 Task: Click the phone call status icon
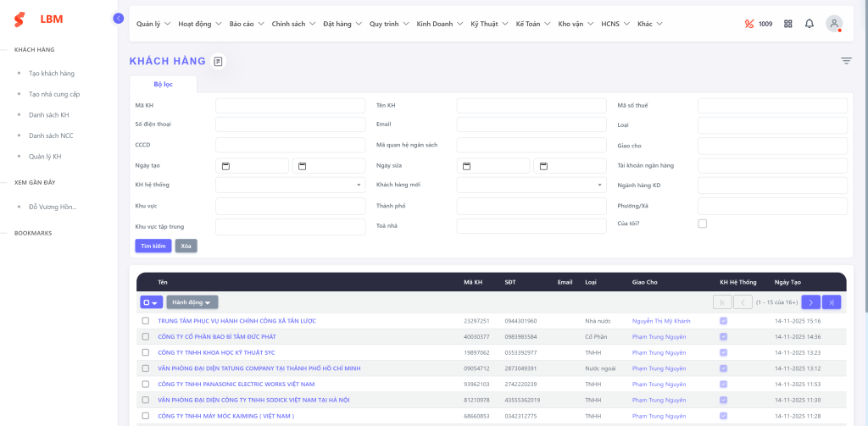748,24
